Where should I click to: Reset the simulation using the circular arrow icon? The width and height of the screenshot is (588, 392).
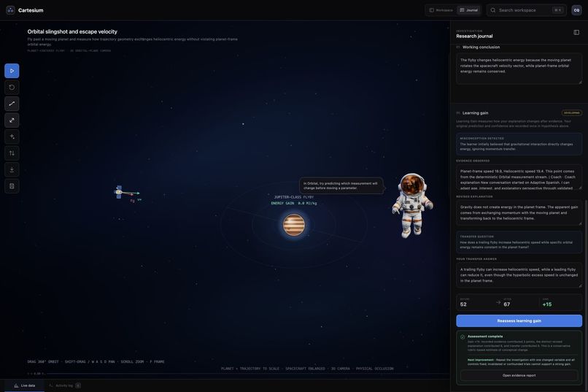point(12,88)
